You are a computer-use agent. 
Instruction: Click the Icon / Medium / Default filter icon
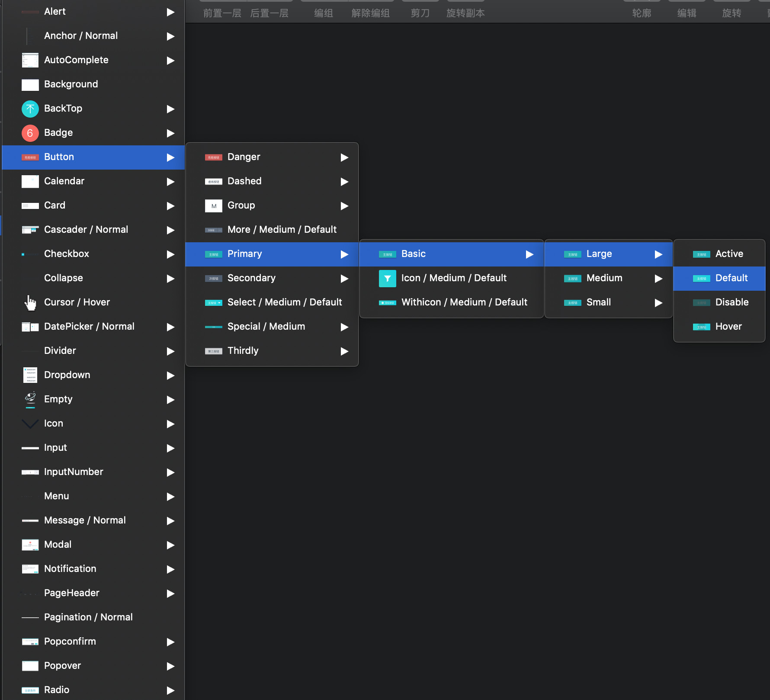[387, 278]
